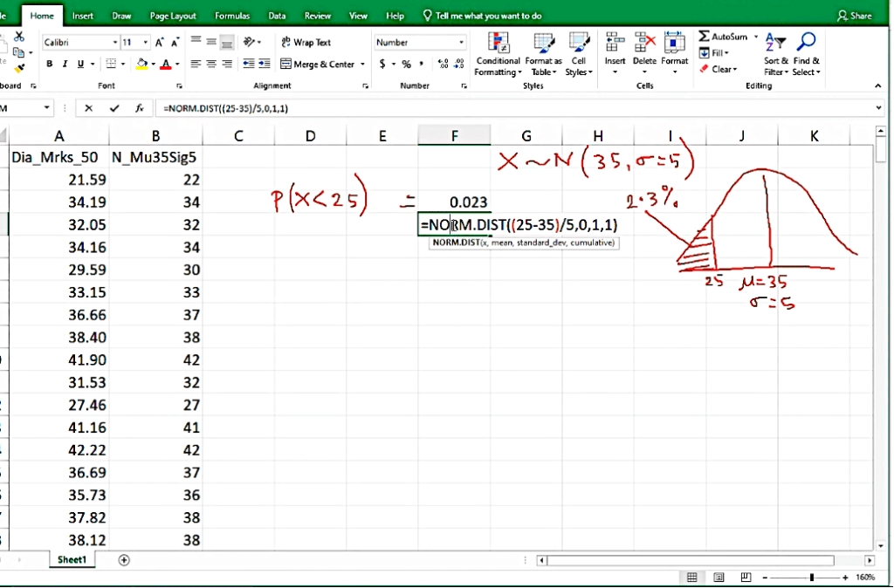The image size is (894, 588).
Task: Toggle Wrap Text for the cell
Action: (x=306, y=42)
